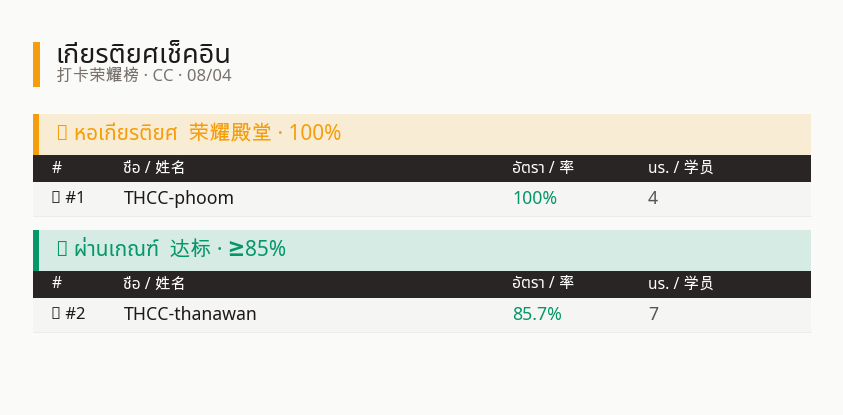Click the green 100% rate value
843x415 pixels.
coord(535,198)
